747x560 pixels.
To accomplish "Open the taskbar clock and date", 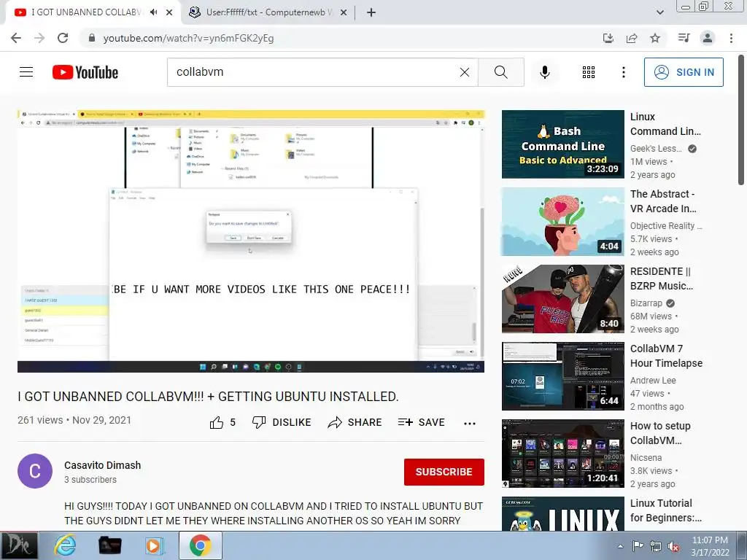I will pos(710,546).
